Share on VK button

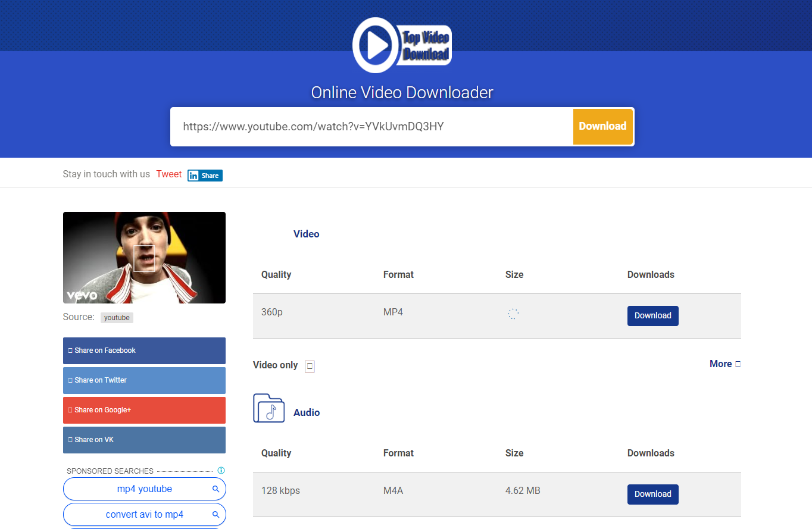[x=144, y=440]
